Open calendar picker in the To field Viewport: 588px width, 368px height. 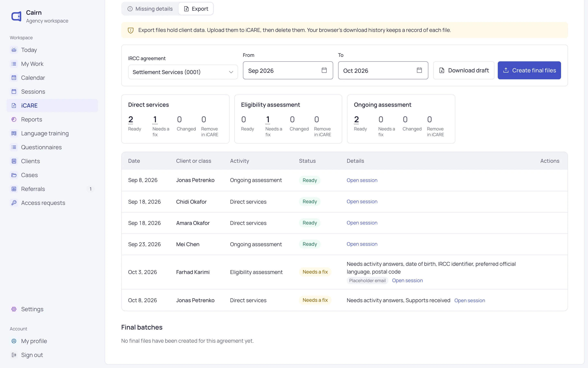(419, 70)
